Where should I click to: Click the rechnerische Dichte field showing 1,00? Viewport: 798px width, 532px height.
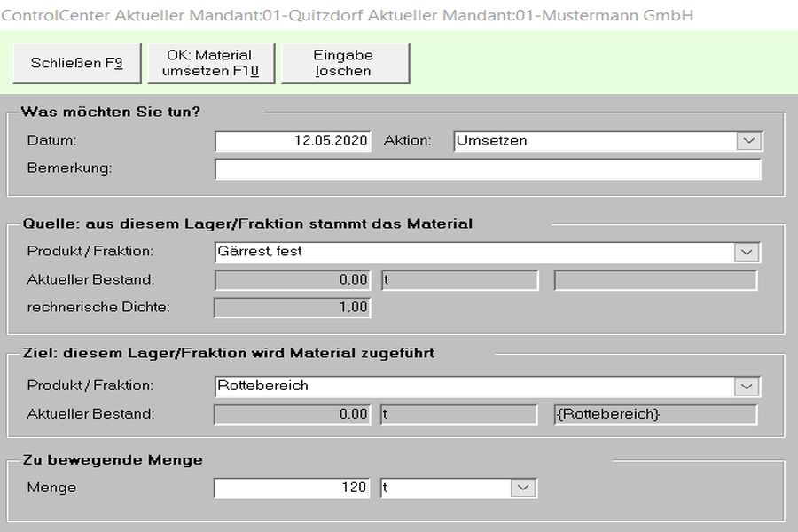pos(292,308)
